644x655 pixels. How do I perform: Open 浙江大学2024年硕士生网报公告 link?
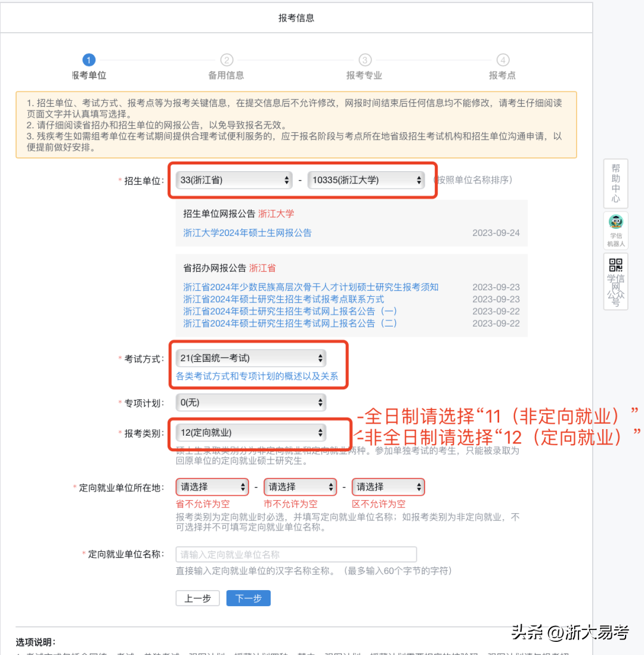coord(247,233)
